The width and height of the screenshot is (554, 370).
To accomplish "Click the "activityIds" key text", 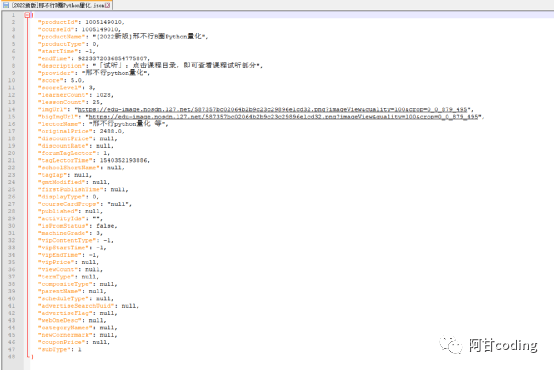I will point(61,218).
